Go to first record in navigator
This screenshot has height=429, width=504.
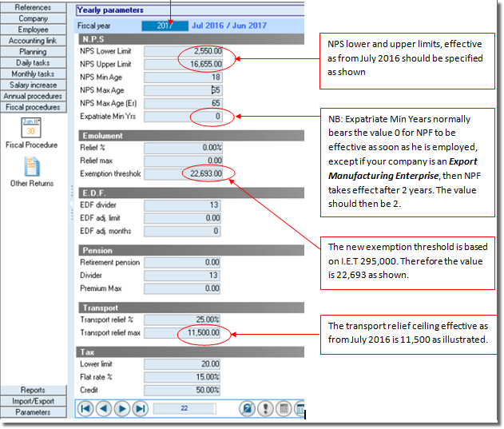coord(85,409)
